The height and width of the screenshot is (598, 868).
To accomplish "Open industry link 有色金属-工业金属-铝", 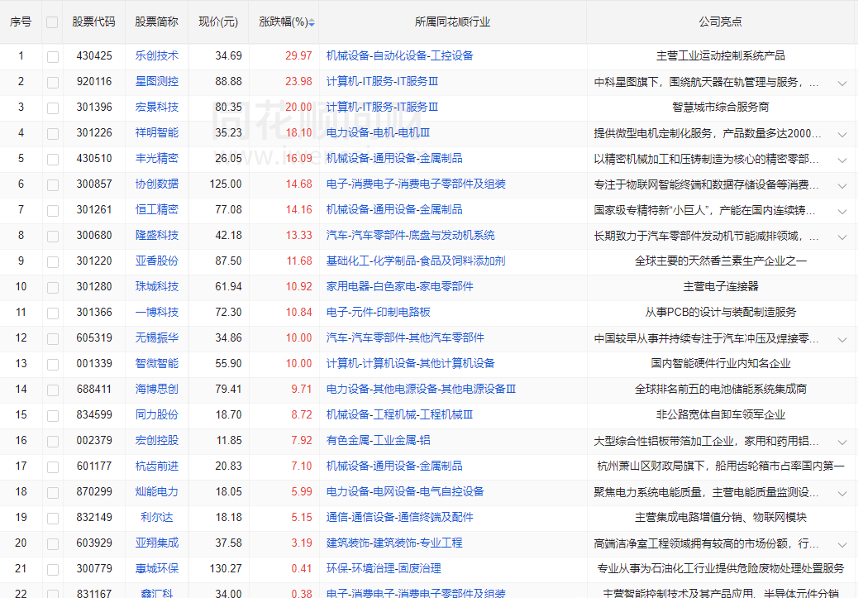I will [x=378, y=440].
